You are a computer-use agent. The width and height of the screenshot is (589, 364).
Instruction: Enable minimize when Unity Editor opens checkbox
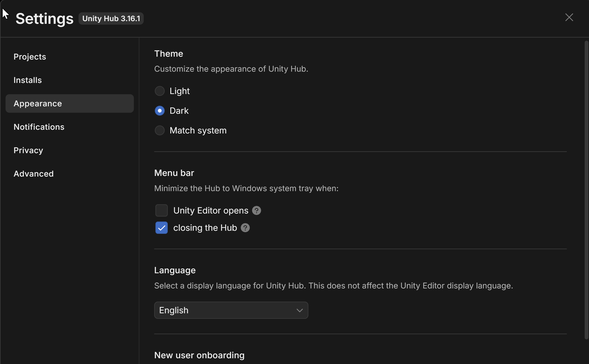161,211
